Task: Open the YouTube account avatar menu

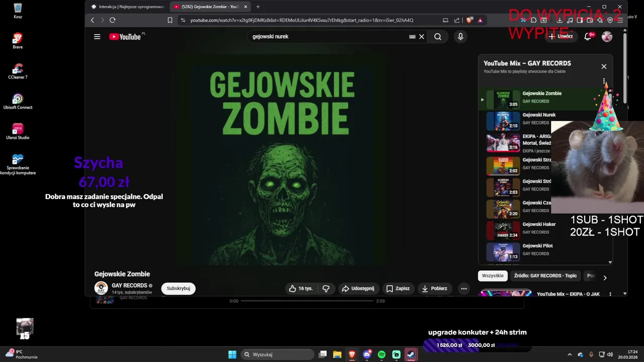Action: click(607, 37)
